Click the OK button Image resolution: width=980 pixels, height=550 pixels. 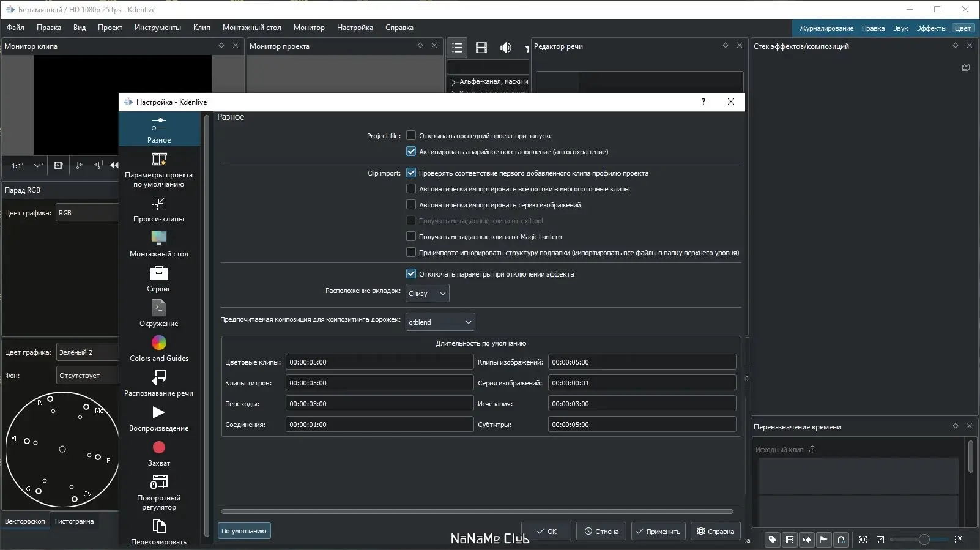click(546, 532)
